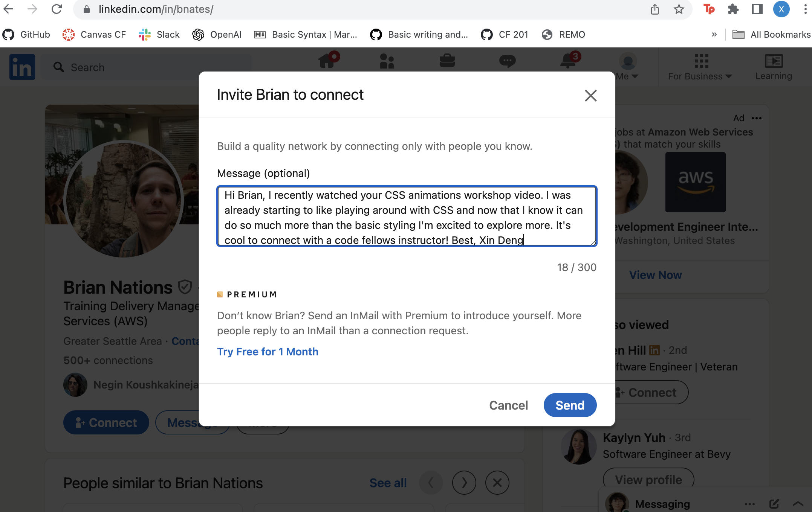Open the Slack bookmark

(x=159, y=35)
